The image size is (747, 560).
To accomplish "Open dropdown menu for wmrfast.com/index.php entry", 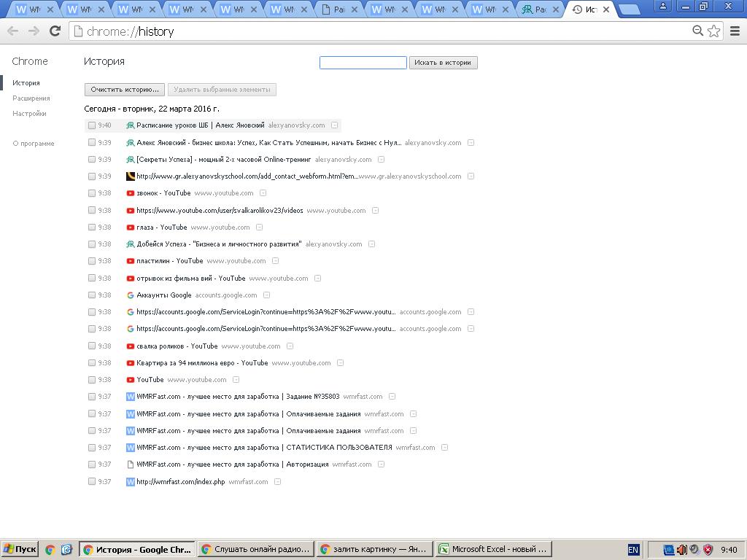I will tap(278, 482).
